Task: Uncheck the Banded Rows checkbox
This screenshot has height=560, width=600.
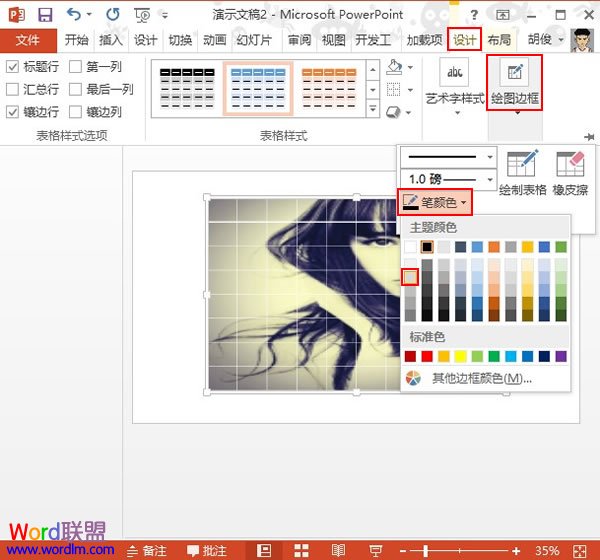Action: pos(12,112)
